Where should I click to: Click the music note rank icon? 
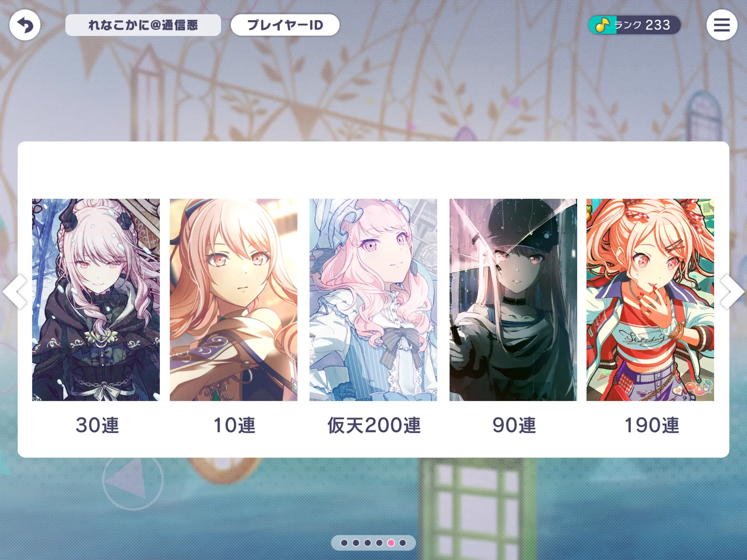pos(602,25)
